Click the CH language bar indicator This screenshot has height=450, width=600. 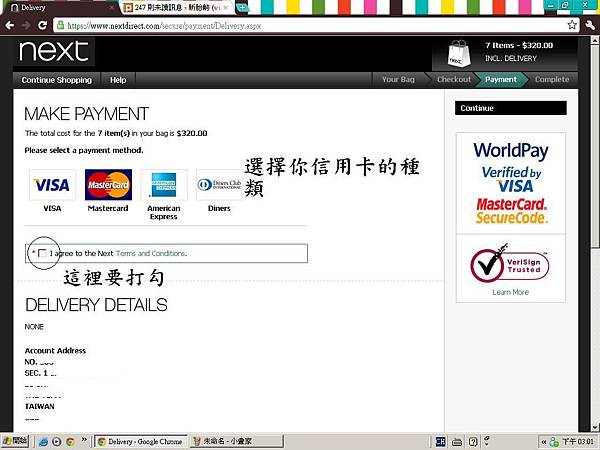(x=440, y=442)
